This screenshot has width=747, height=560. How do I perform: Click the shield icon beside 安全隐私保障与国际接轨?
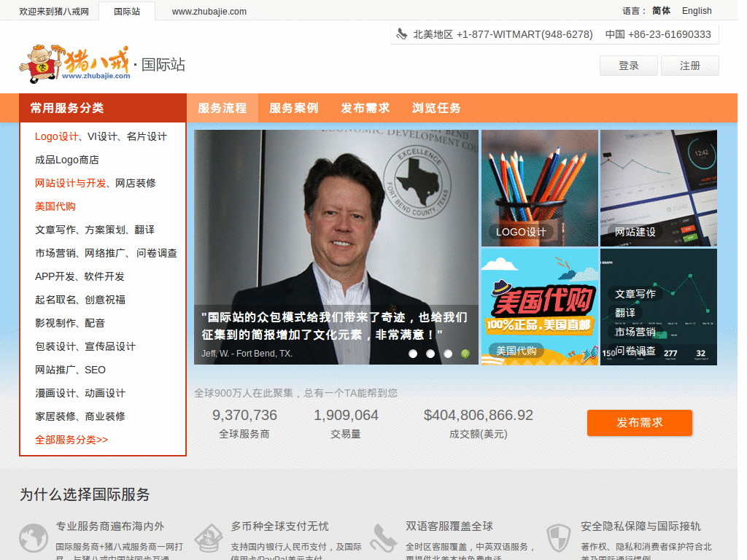point(558,538)
